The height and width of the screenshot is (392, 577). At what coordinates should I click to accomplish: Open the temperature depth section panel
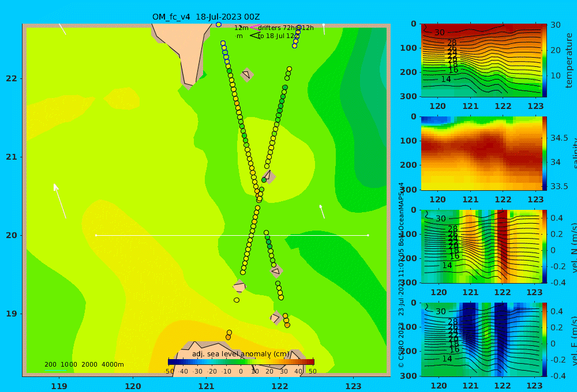click(x=481, y=61)
